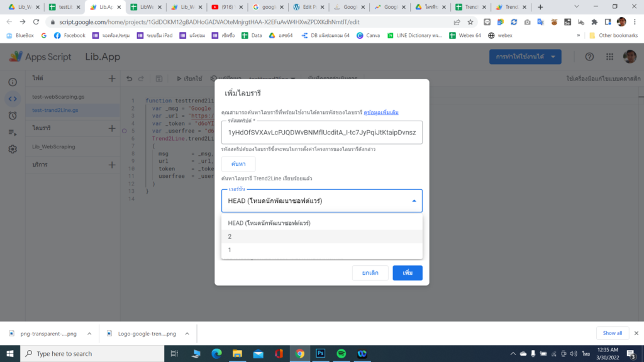This screenshot has width=644, height=362.
Task: Add a new file with plus icon
Action: tap(112, 78)
